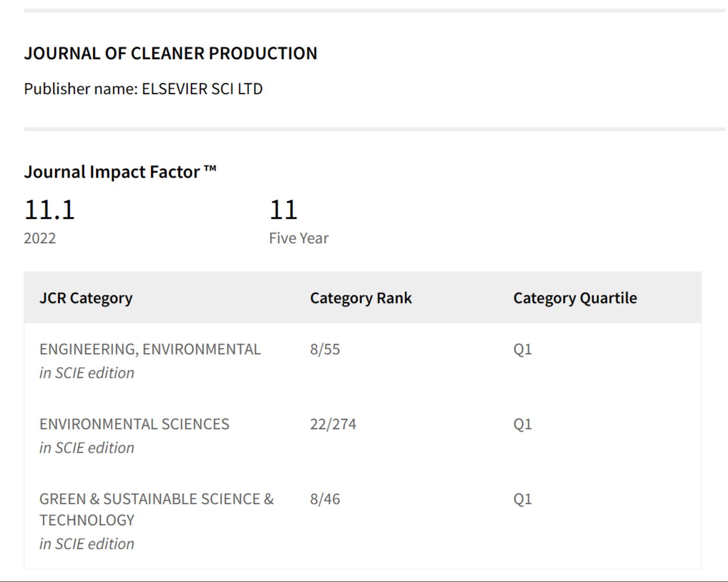The image size is (728, 582).
Task: Click Q1 quartile in Engineering, Environmental row
Action: tap(522, 349)
